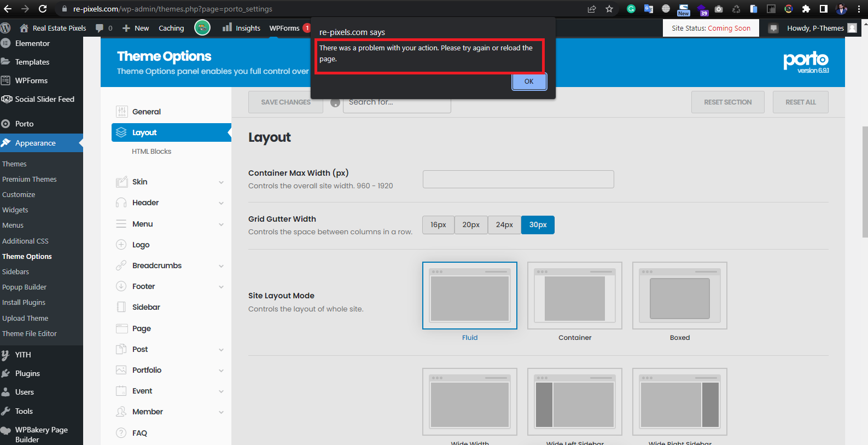The width and height of the screenshot is (868, 445).
Task: Choose Boxed site layout mode
Action: tap(680, 296)
